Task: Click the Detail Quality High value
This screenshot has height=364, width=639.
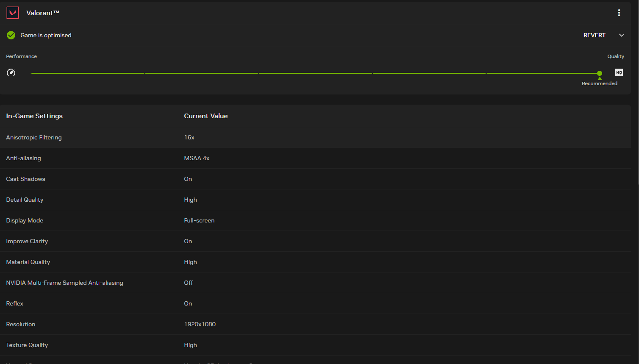Action: [x=191, y=200]
